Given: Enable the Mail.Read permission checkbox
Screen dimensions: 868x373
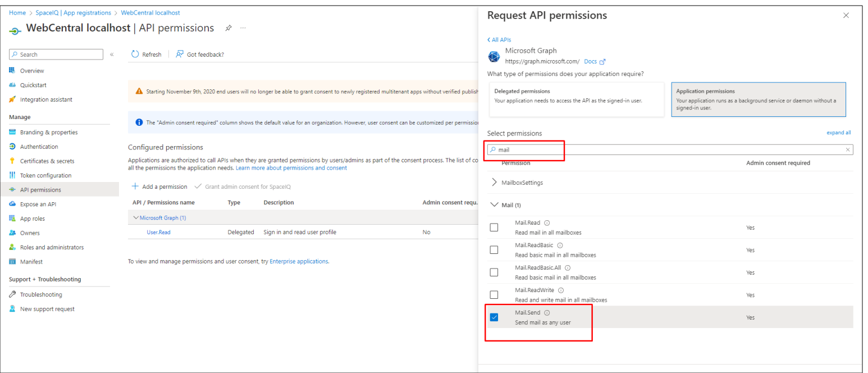Looking at the screenshot, I should click(x=494, y=227).
